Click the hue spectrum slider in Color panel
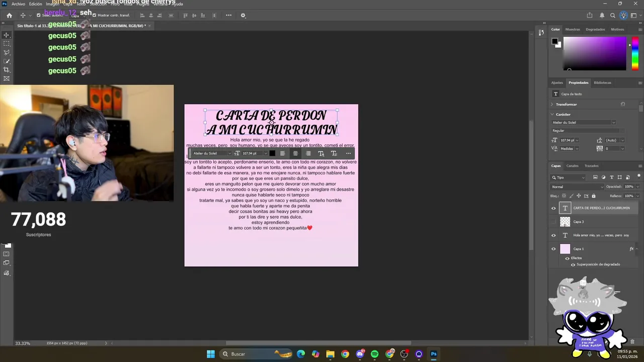This screenshot has height=362, width=644. 635,53
